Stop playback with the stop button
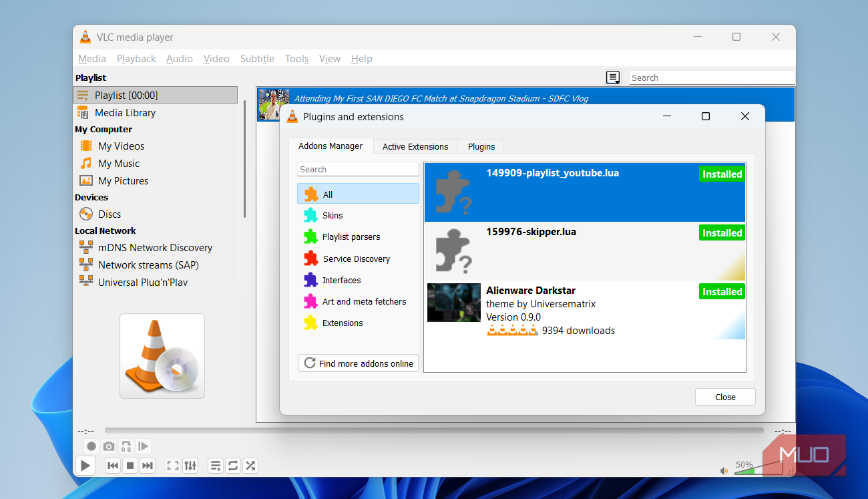 [130, 466]
